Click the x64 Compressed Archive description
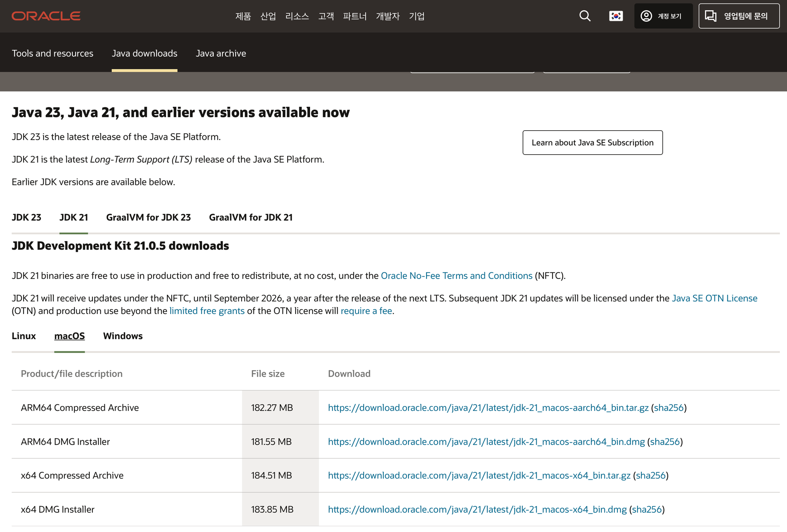 [x=72, y=475]
